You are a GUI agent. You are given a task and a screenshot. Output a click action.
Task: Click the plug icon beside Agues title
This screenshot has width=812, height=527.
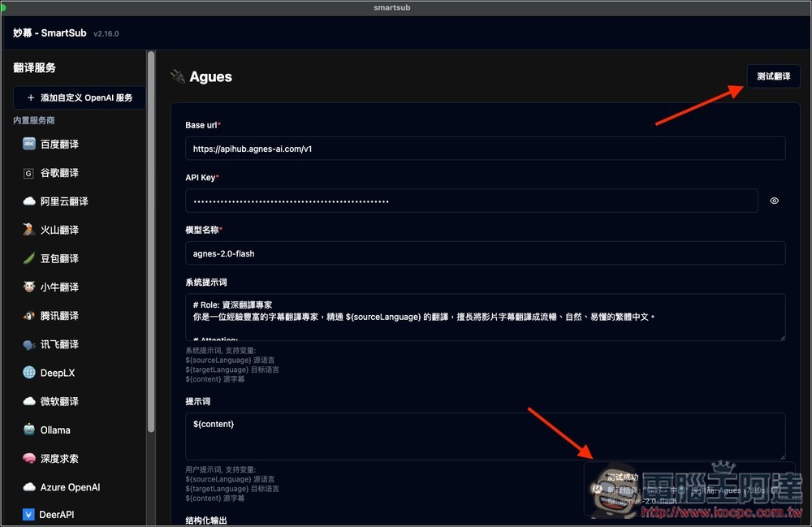tap(178, 76)
